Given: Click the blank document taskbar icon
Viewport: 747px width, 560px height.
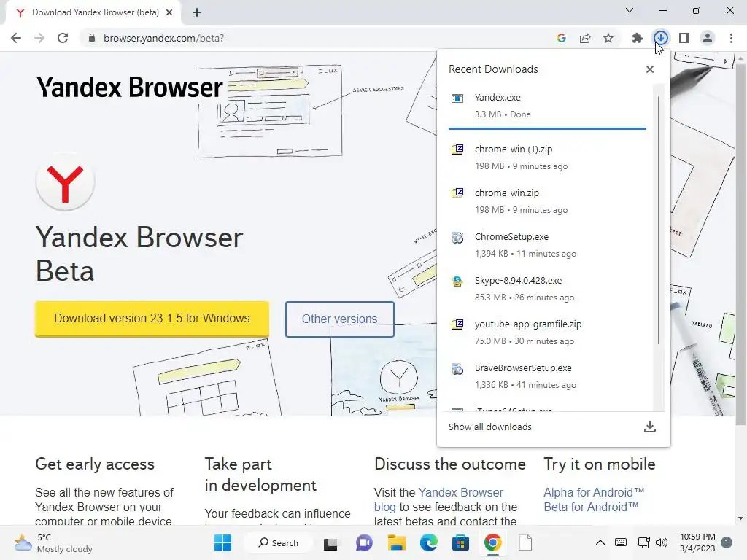Looking at the screenshot, I should [525, 542].
